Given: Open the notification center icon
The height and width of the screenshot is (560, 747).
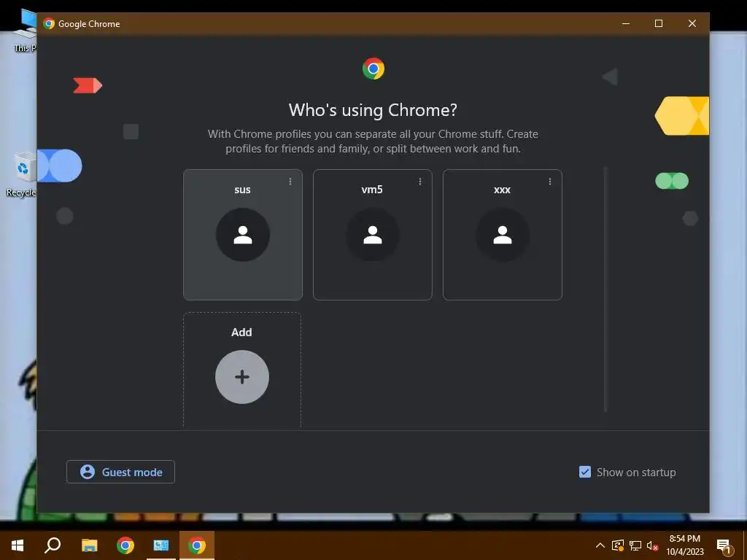Looking at the screenshot, I should click(724, 546).
